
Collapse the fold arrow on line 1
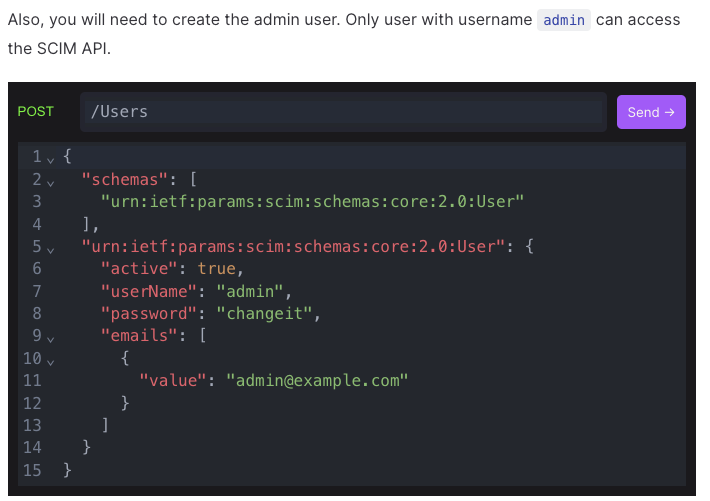pos(51,160)
